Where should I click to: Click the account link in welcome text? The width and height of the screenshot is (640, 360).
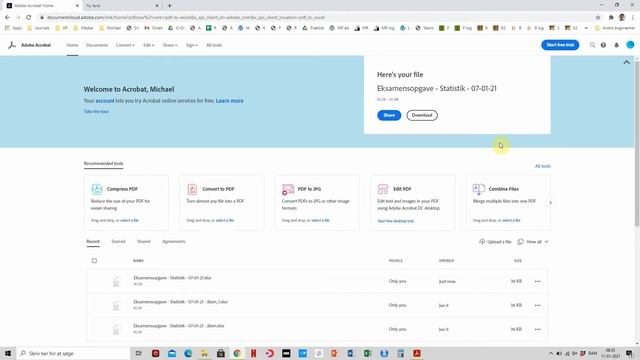coord(105,101)
